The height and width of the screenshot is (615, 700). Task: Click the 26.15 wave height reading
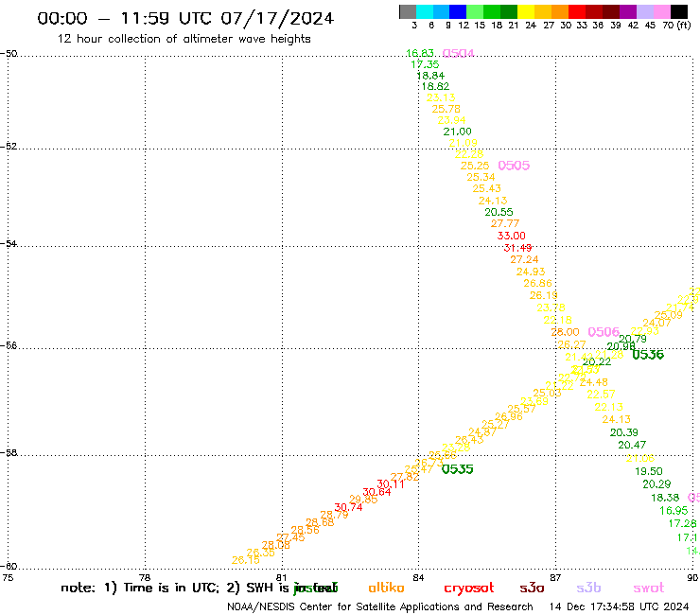coord(246,560)
